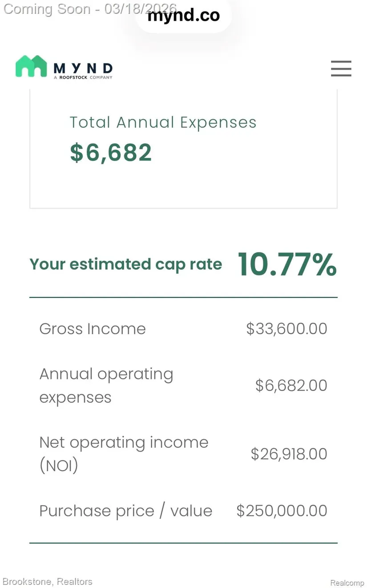Tap the mynd.co address pill
Viewport: 367px width, 588px height.
184,16
